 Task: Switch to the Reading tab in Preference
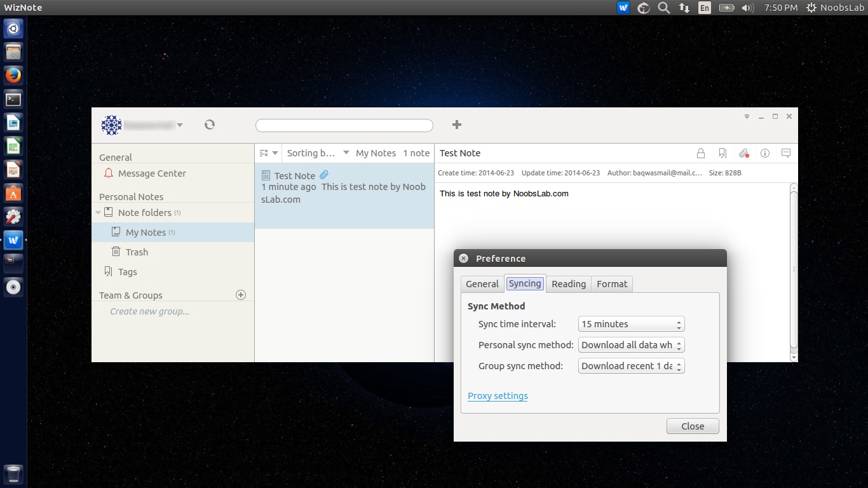pos(569,284)
